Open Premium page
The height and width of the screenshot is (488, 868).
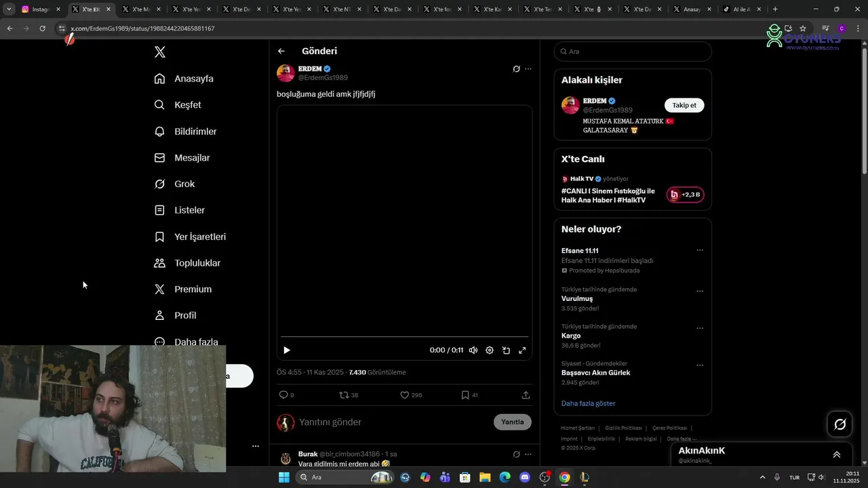(x=183, y=289)
